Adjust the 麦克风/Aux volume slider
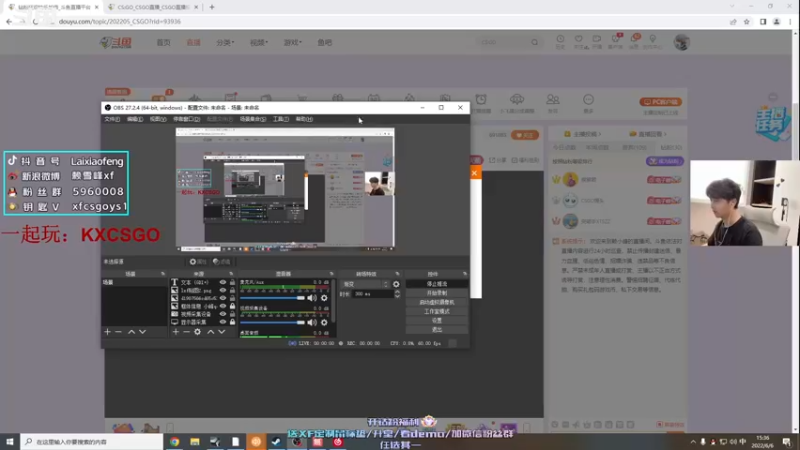The height and width of the screenshot is (450, 800). (272, 298)
